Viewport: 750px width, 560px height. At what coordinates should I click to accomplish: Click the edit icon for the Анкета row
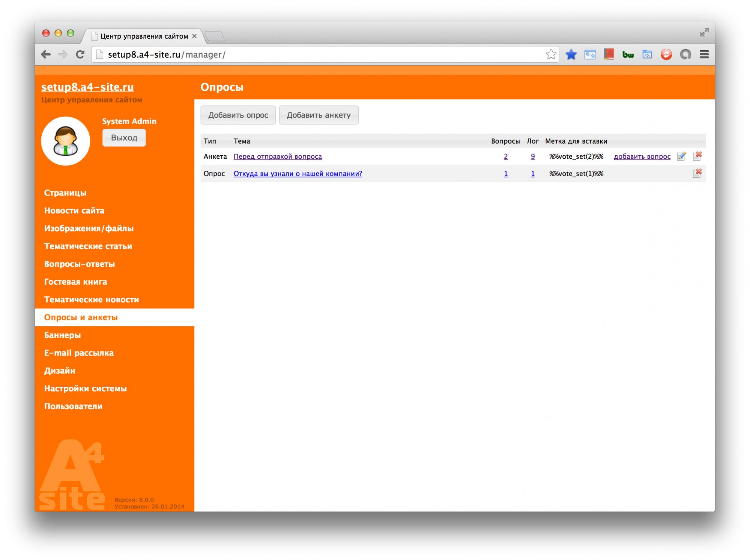click(x=681, y=156)
